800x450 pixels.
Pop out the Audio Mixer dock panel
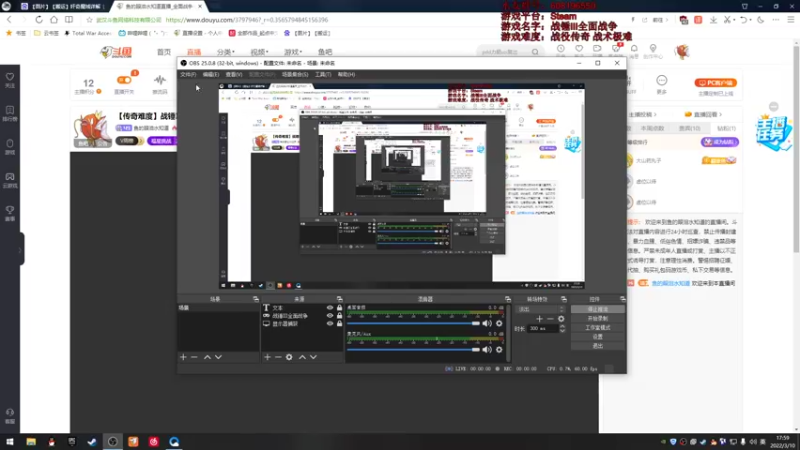tap(508, 299)
